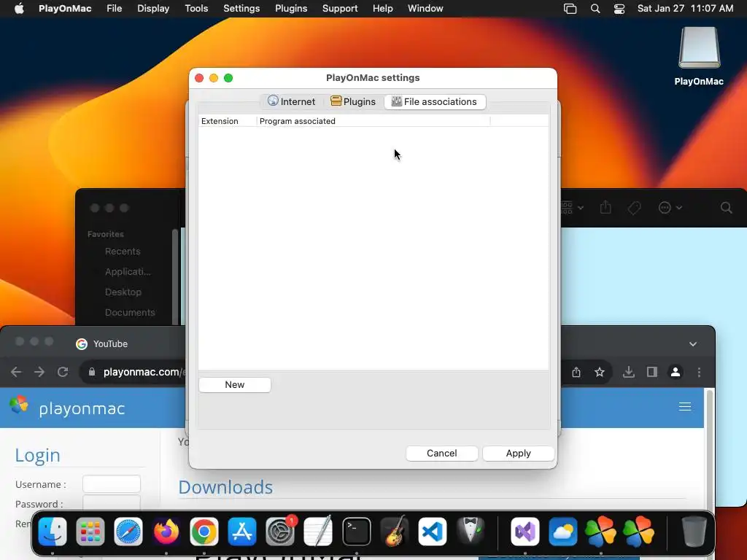
Task: Open Recents in Finder sidebar
Action: (122, 252)
